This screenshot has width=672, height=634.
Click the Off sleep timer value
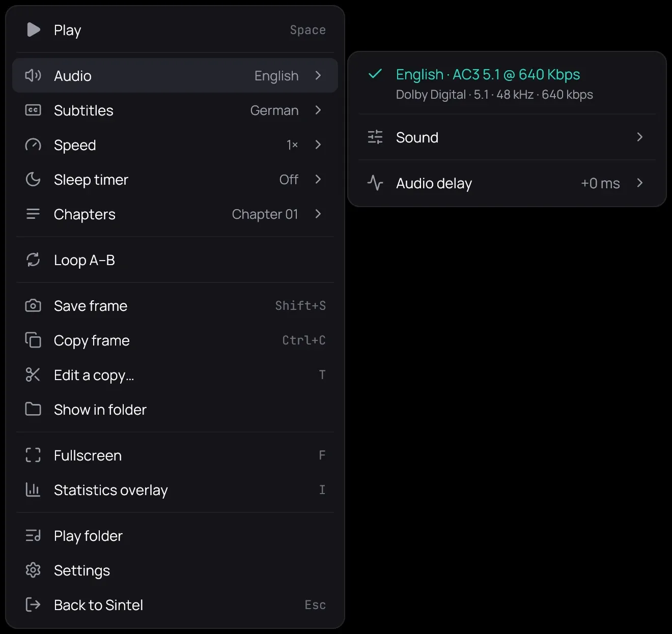coord(289,179)
